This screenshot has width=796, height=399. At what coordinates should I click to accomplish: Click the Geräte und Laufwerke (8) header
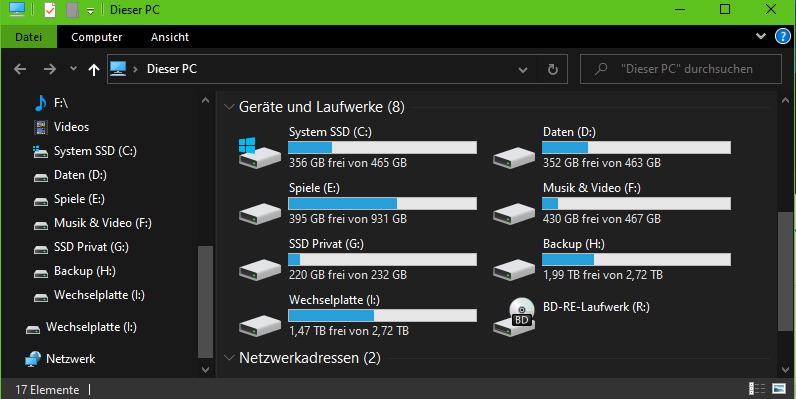(322, 107)
